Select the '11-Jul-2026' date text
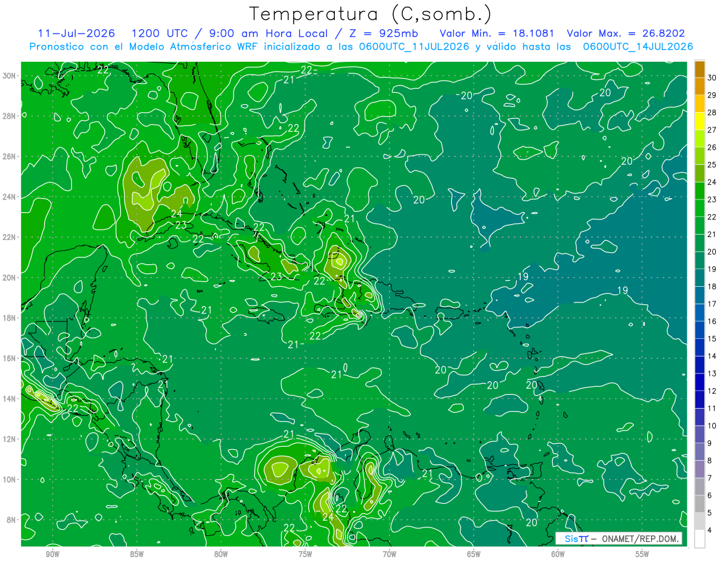728x562 pixels. (76, 33)
